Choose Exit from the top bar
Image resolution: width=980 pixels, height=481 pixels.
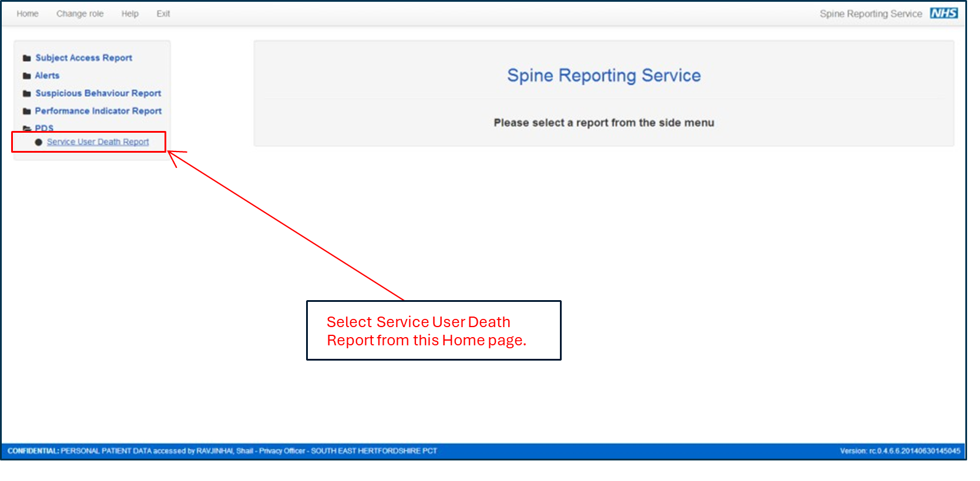[x=163, y=14]
